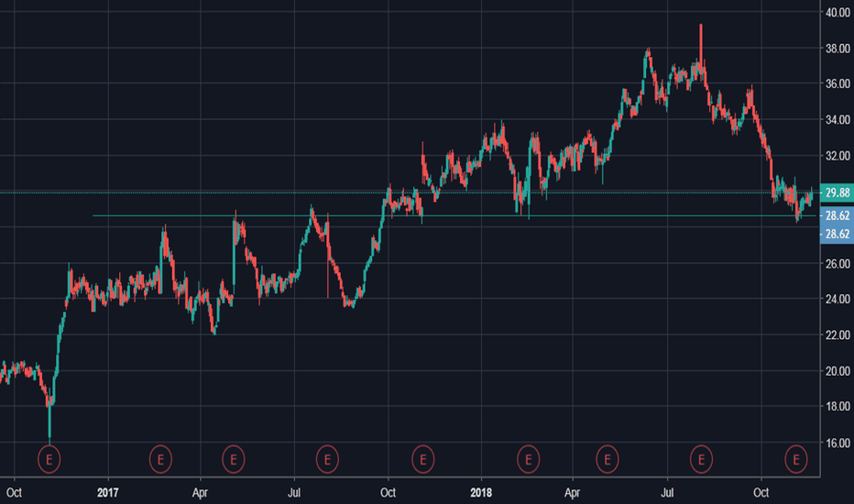Click the 26.00 price axis label
Screen dimensions: 854x504
838,264
